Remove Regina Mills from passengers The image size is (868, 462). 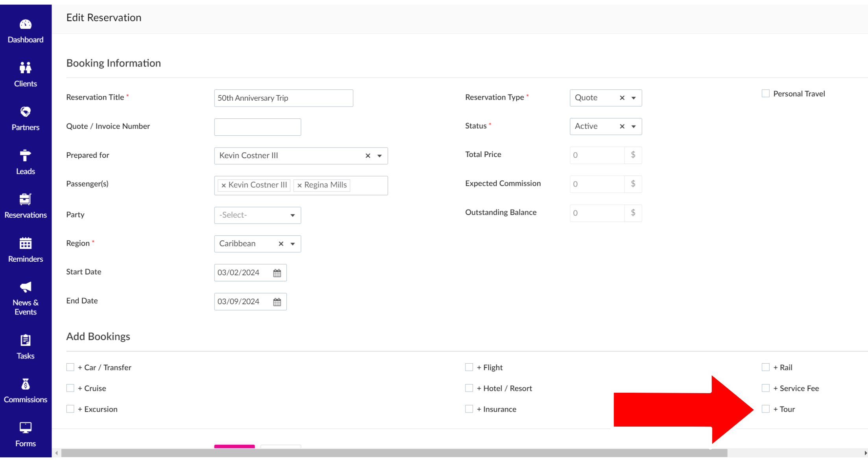[299, 185]
